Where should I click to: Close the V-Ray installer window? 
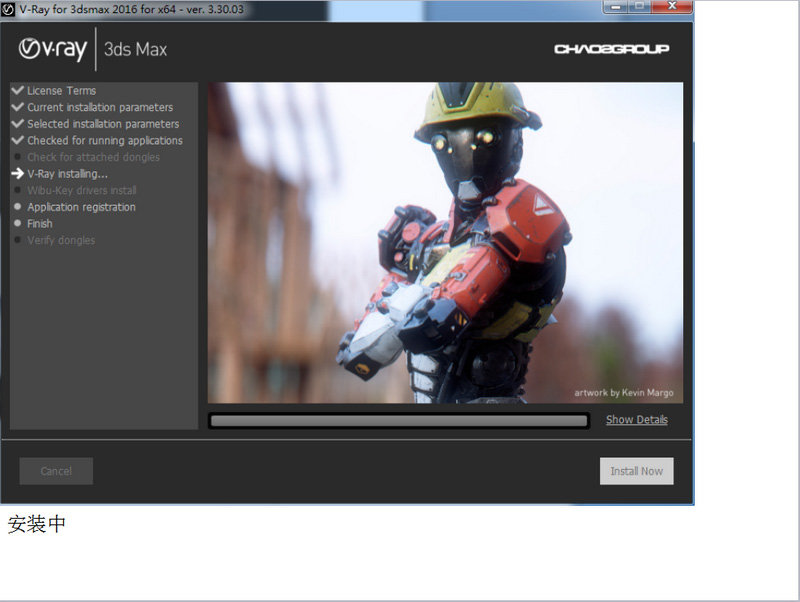pos(672,7)
